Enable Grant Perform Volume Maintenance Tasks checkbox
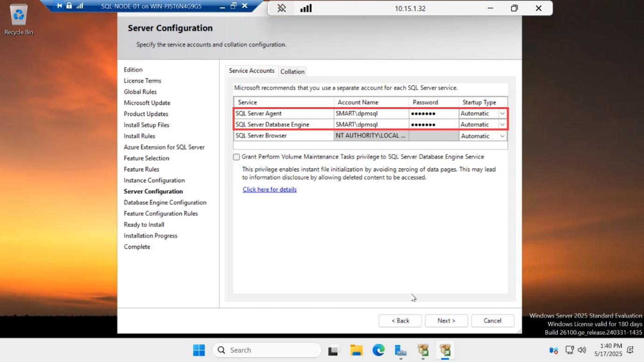Image resolution: width=644 pixels, height=362 pixels. (236, 157)
